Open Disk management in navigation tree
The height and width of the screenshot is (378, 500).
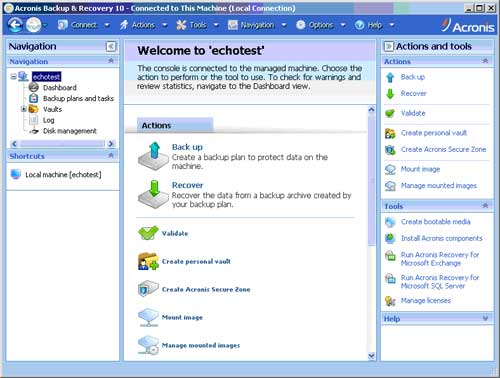pyautogui.click(x=70, y=131)
